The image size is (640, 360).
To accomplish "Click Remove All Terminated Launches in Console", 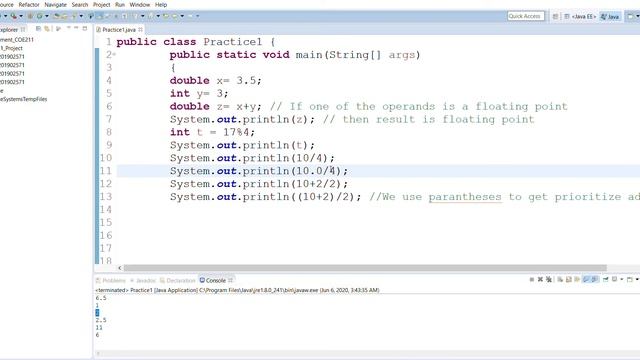I will coord(549,280).
